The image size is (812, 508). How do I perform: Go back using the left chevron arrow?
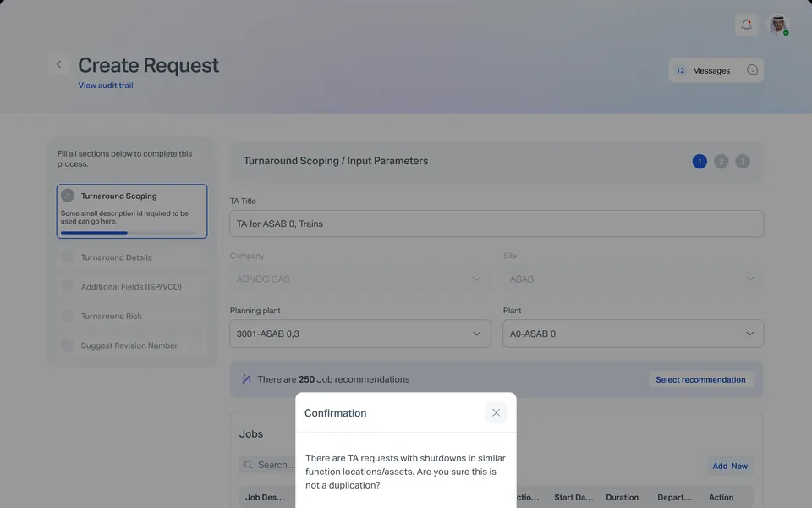click(58, 65)
